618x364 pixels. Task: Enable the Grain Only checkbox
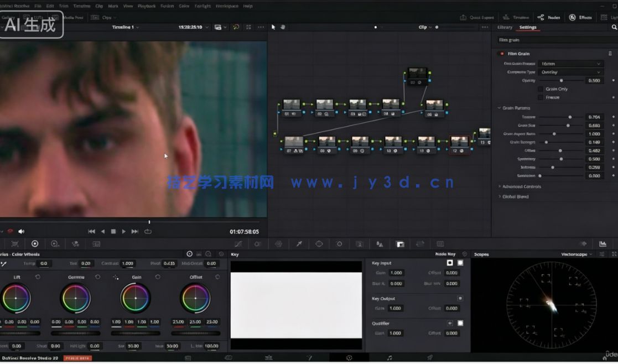541,89
